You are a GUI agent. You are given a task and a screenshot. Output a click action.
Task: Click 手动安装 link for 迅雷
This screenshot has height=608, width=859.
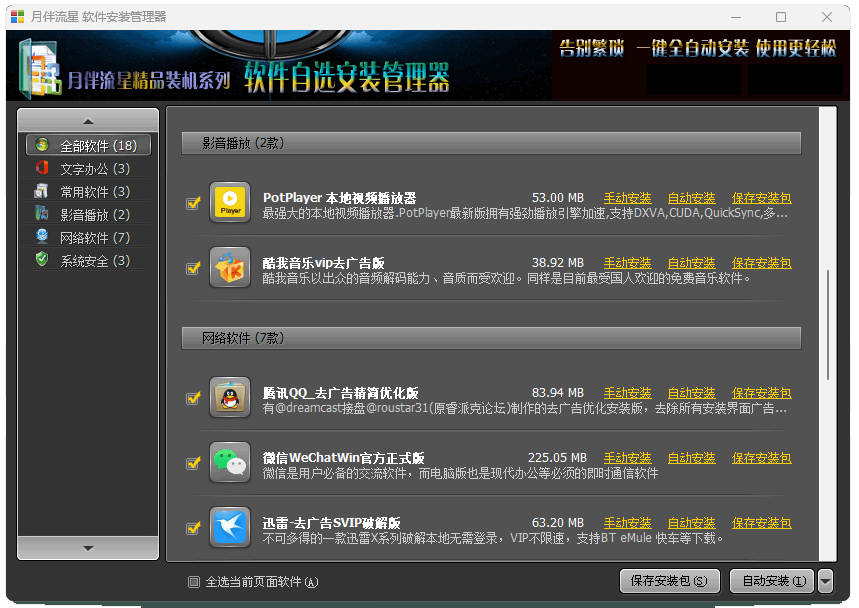click(627, 523)
